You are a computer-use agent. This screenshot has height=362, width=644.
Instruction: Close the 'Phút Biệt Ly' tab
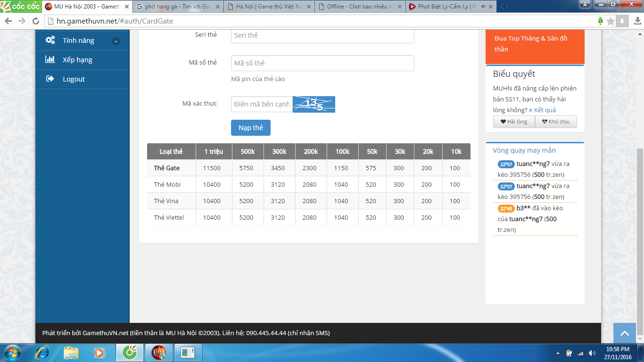coord(491,7)
